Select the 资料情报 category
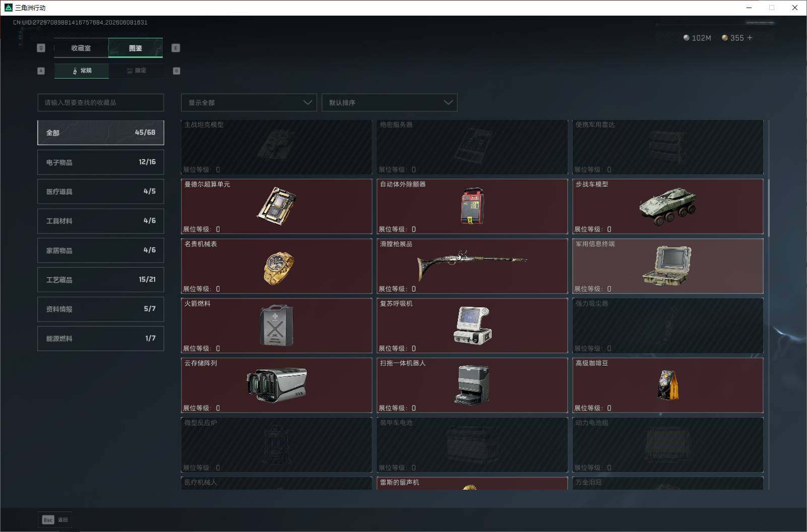Viewport: 807px width, 532px height. [x=101, y=309]
